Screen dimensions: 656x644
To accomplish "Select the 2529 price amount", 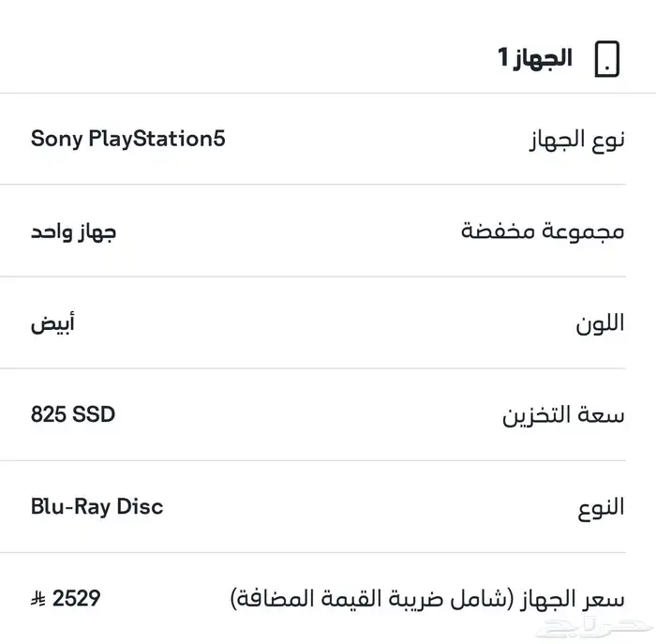I will [78, 598].
